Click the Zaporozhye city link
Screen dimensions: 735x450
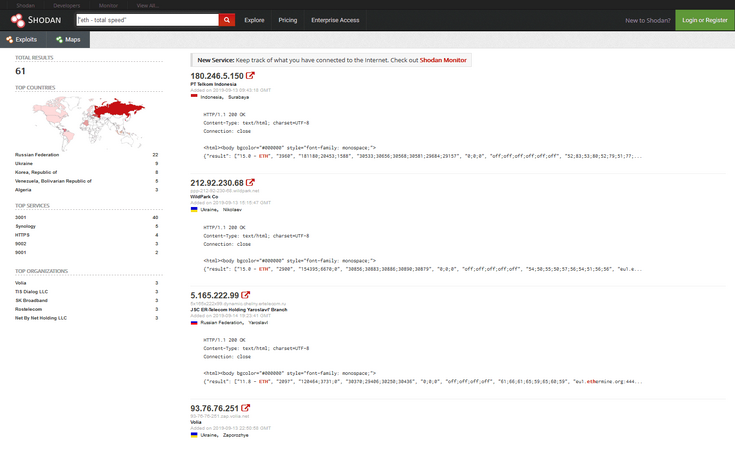(x=236, y=435)
